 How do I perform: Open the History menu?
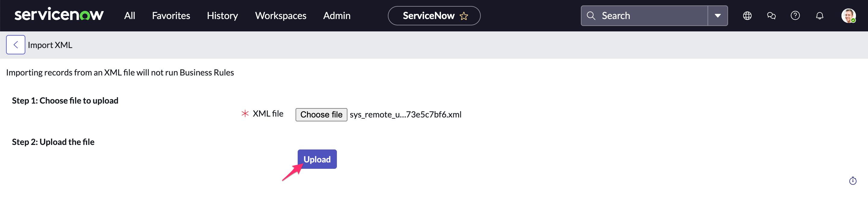pyautogui.click(x=222, y=16)
